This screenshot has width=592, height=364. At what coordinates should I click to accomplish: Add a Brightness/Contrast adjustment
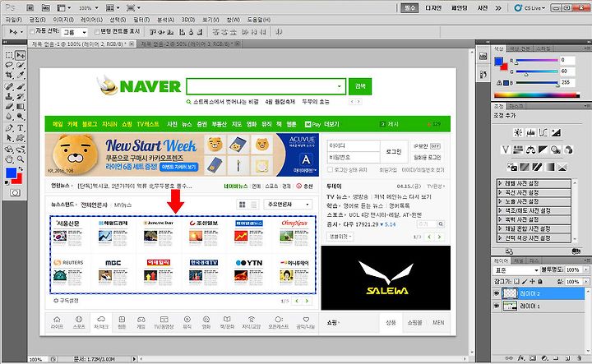pos(518,132)
